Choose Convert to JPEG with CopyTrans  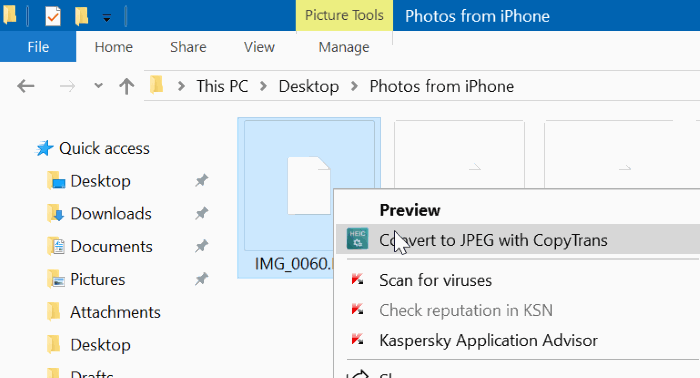click(517, 240)
